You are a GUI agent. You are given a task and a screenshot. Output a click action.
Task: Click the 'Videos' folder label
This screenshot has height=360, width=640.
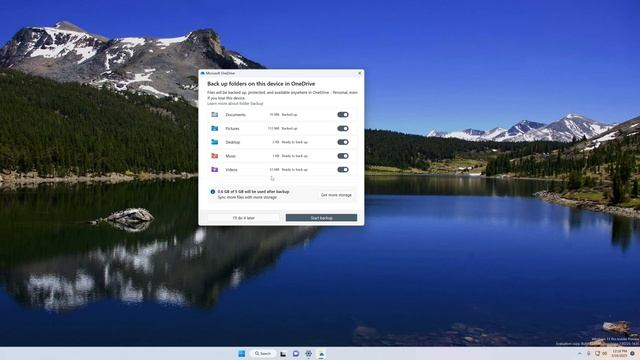231,169
